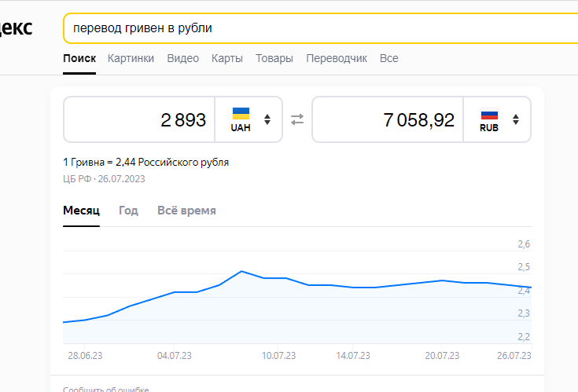The image size is (578, 392).
Task: Click the 7 058,92 ruble amount field
Action: tap(388, 119)
